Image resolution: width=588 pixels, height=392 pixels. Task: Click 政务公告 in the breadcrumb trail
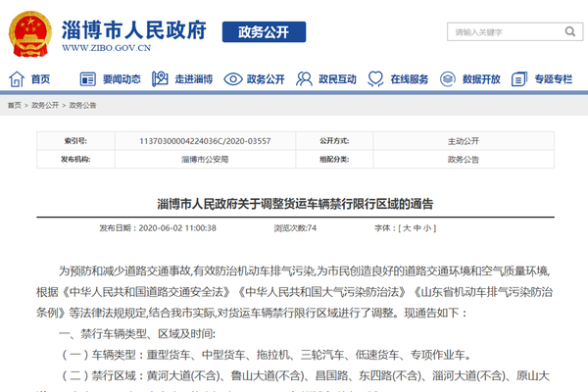(x=82, y=105)
